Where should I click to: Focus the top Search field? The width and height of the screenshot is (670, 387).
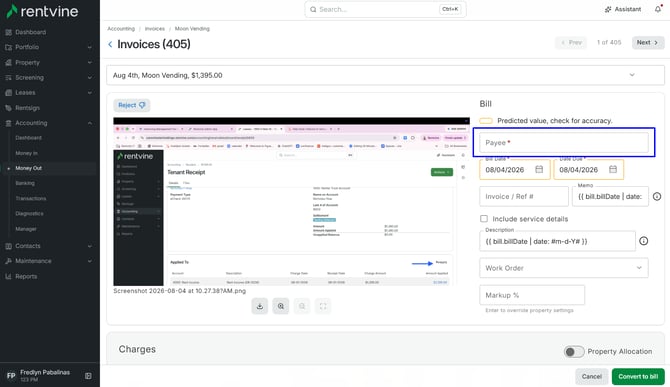[x=385, y=9]
